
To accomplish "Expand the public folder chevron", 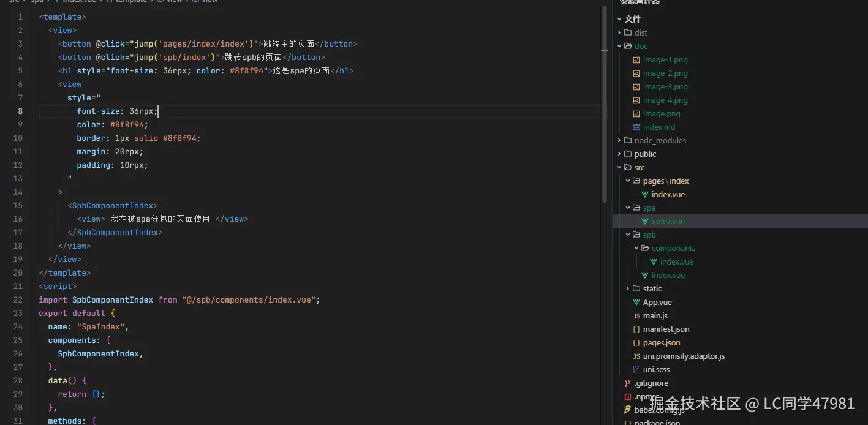I will [x=619, y=154].
